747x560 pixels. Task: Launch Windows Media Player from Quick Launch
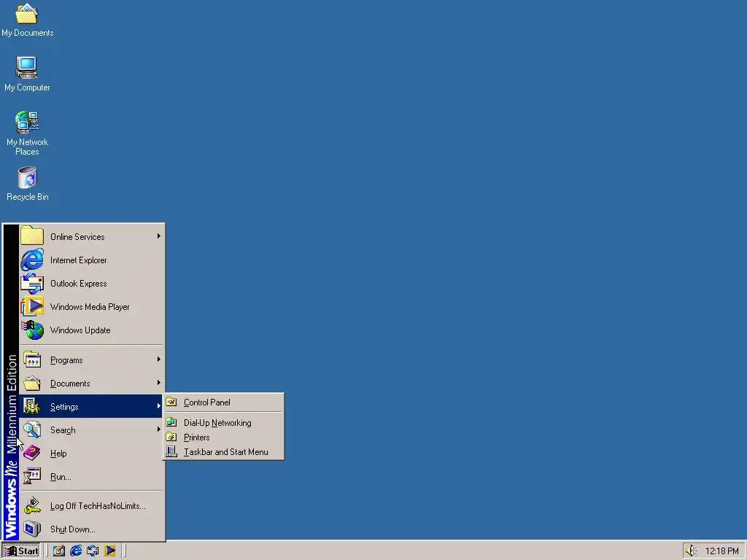(x=109, y=551)
